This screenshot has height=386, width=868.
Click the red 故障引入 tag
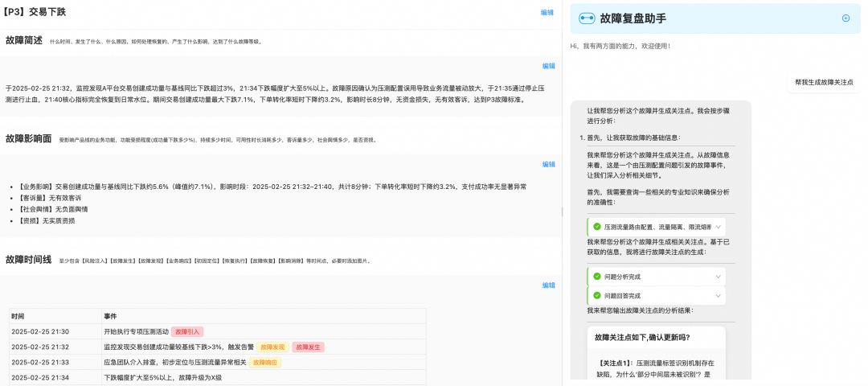(187, 331)
